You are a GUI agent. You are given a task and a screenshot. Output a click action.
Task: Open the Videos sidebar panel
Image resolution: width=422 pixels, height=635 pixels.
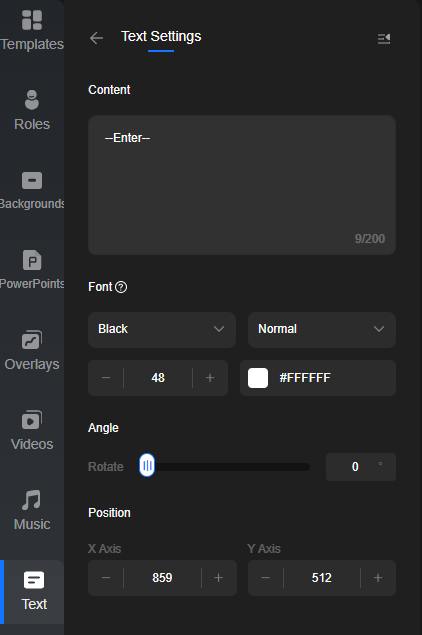(x=32, y=430)
